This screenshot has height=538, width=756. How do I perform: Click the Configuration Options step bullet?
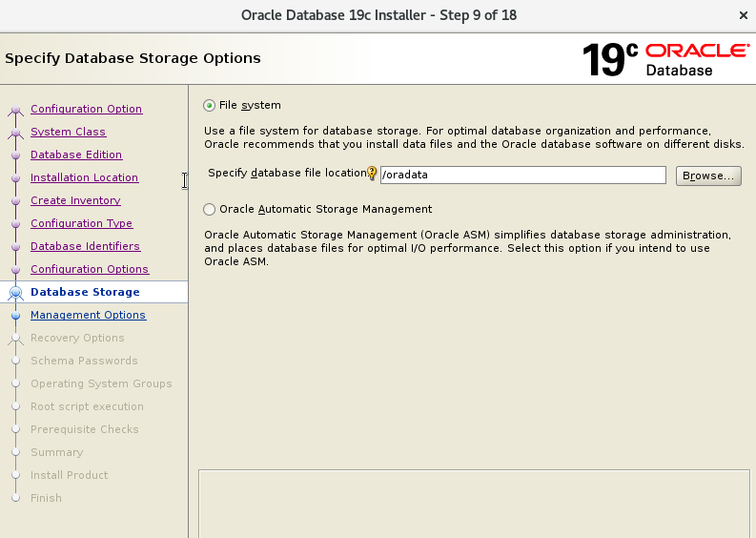16,270
